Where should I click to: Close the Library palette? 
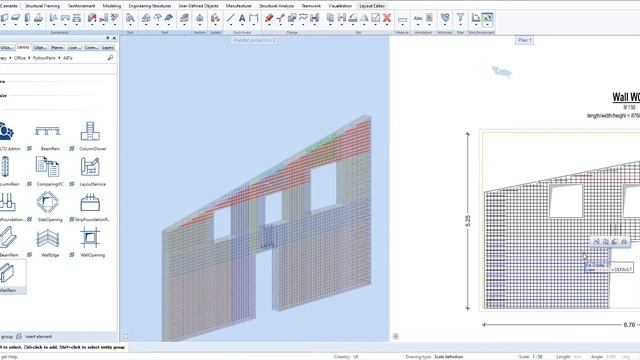tap(114, 38)
